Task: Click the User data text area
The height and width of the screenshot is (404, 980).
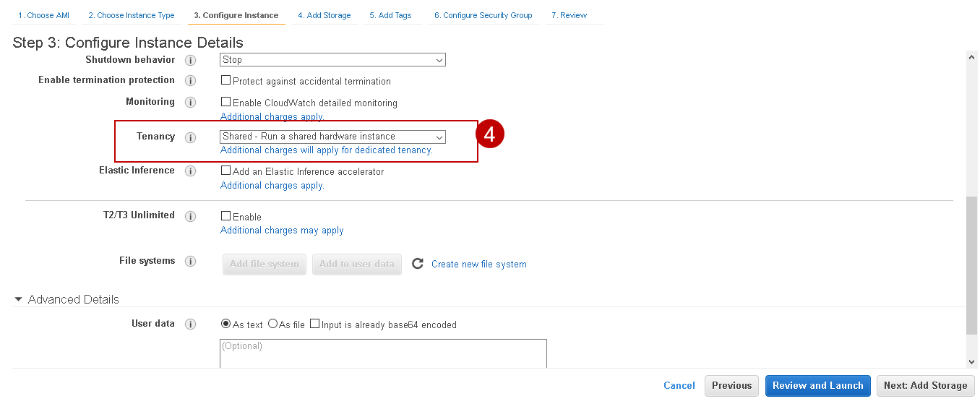Action: pos(383,354)
